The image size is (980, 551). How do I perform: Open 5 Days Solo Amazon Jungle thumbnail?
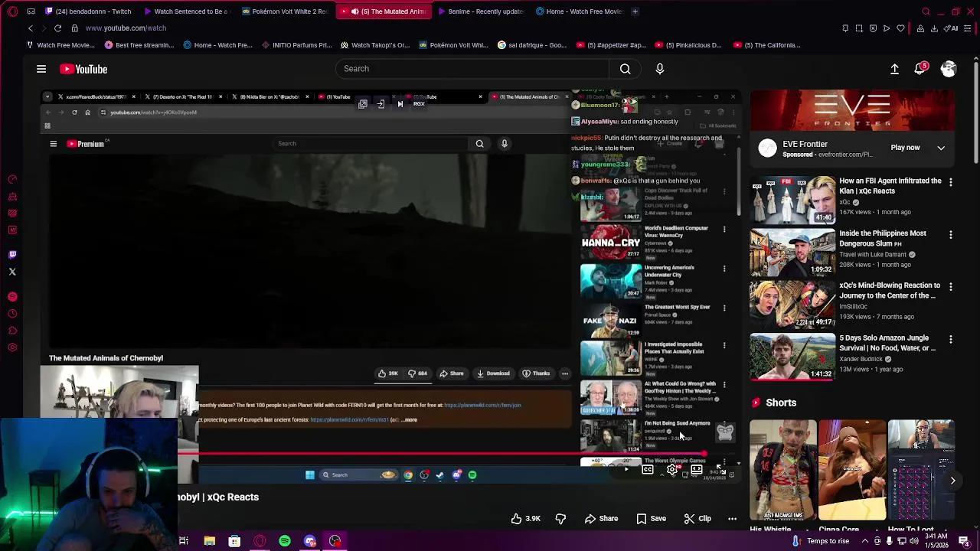click(792, 356)
